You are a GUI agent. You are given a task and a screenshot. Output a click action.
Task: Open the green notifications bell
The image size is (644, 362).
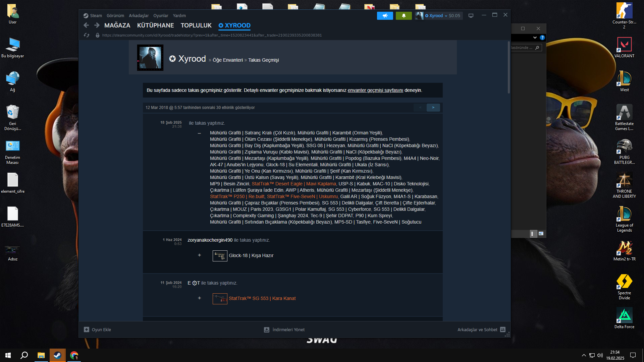[x=404, y=16]
